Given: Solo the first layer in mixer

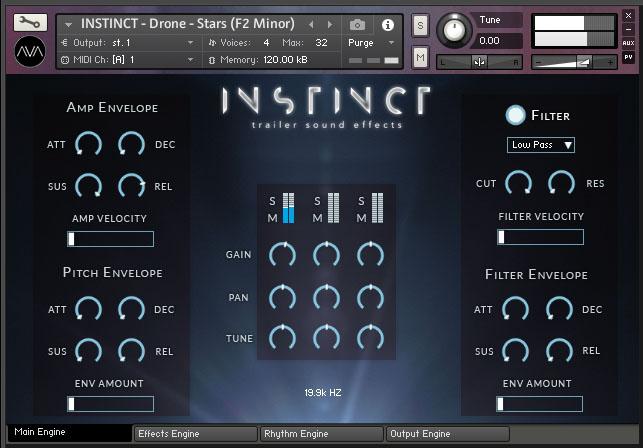Looking at the screenshot, I should [272, 201].
